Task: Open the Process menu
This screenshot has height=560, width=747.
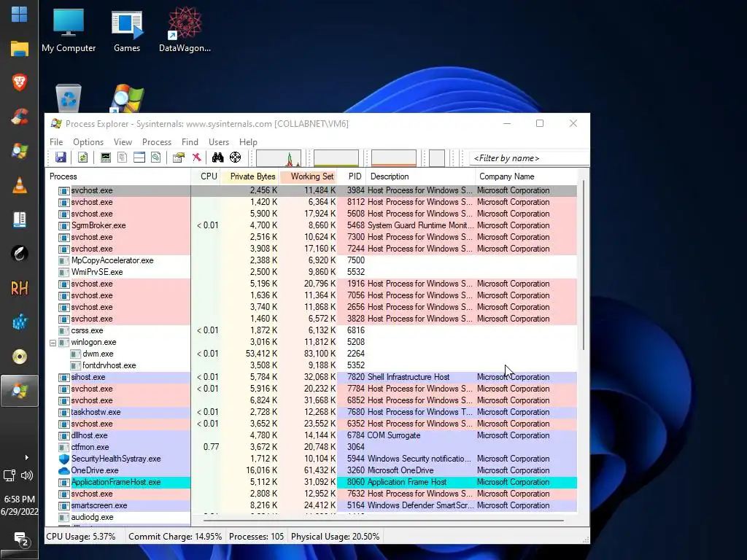Action: pyautogui.click(x=157, y=142)
